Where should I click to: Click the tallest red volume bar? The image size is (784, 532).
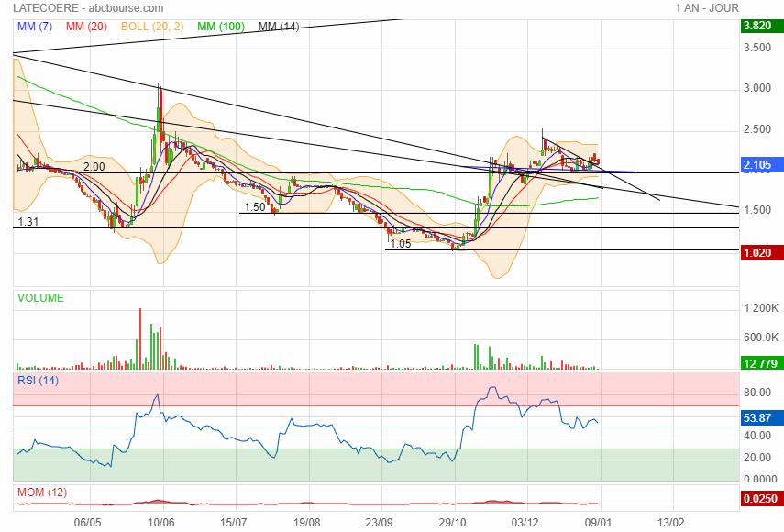pos(140,339)
